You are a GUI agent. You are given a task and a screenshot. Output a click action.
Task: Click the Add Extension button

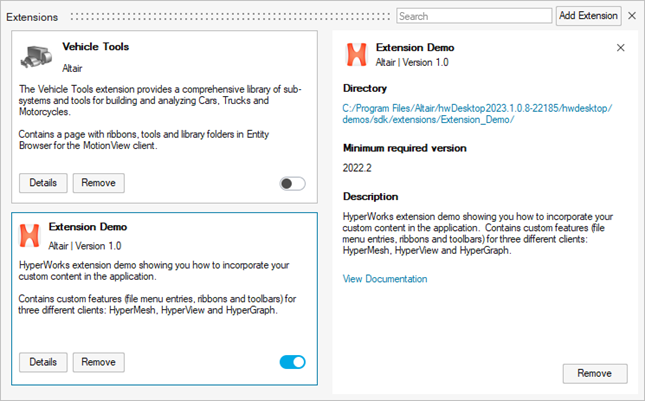[x=588, y=16]
